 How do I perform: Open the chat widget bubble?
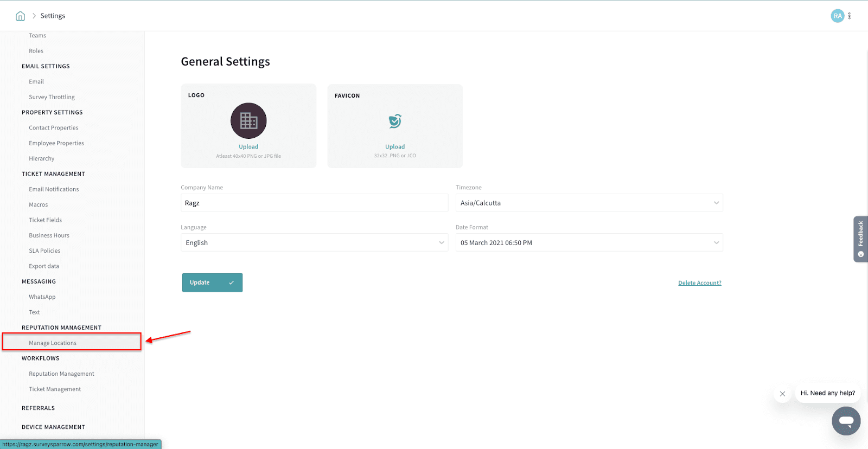846,421
